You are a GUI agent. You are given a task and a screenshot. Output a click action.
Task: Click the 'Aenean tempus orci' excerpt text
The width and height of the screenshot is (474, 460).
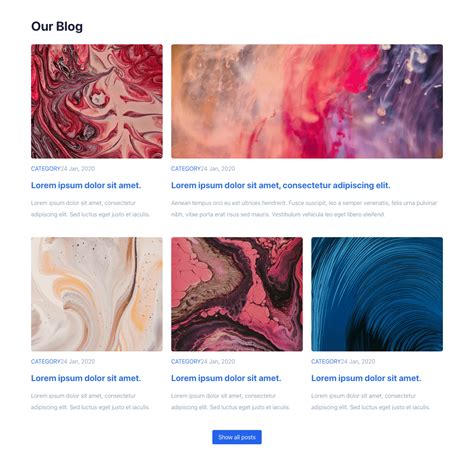tap(304, 208)
